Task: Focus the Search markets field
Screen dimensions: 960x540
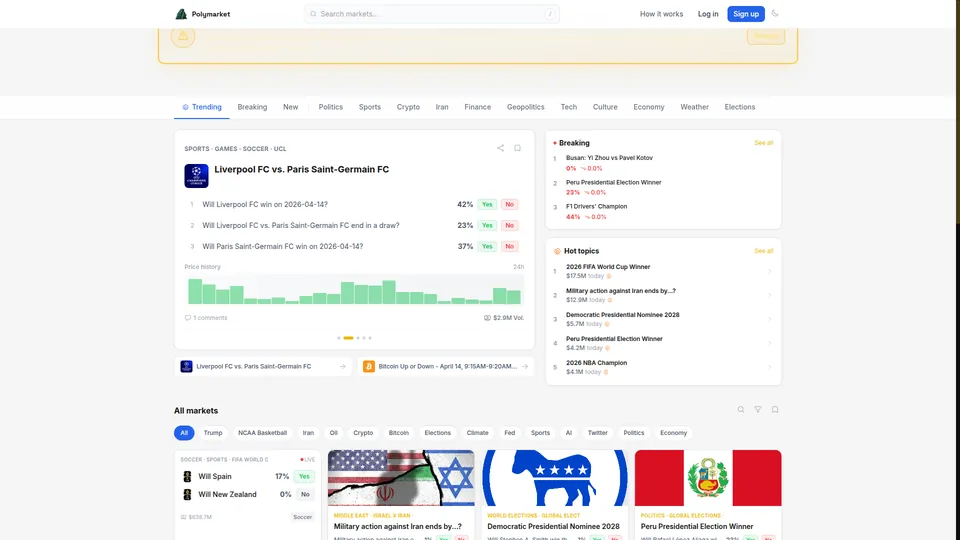Action: pyautogui.click(x=432, y=14)
